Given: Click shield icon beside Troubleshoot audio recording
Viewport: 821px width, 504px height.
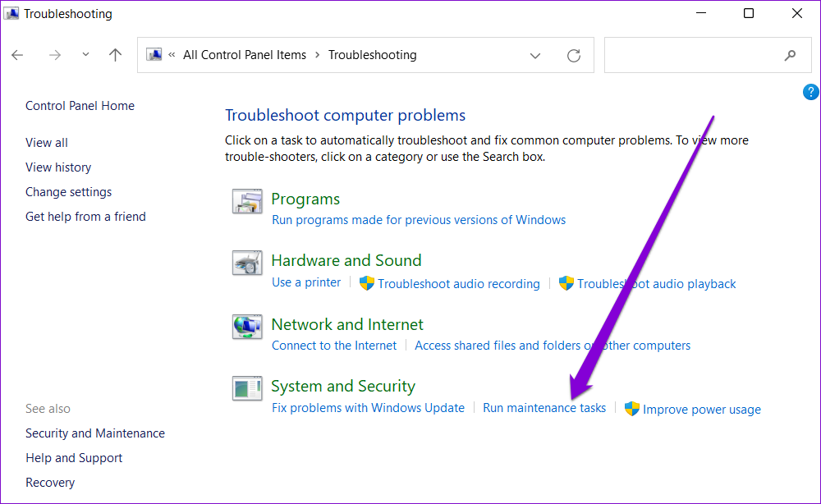Looking at the screenshot, I should pyautogui.click(x=366, y=283).
